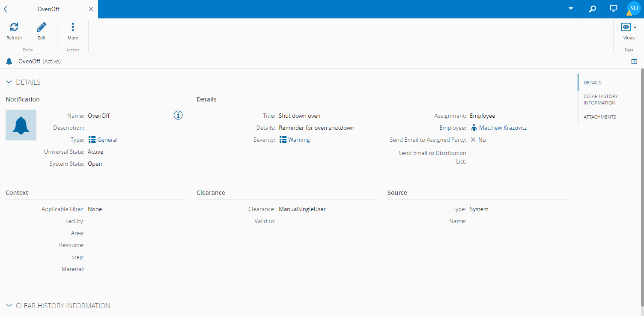The width and height of the screenshot is (644, 316).
Task: Close the OvenOff tab
Action: click(91, 9)
